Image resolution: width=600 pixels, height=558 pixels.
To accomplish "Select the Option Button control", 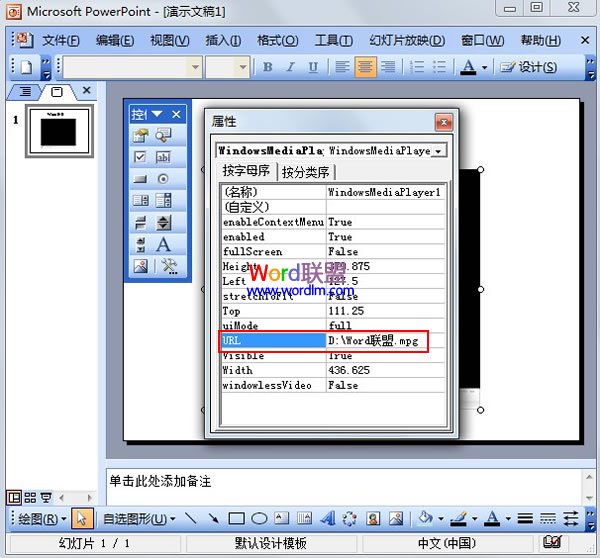I will click(163, 179).
